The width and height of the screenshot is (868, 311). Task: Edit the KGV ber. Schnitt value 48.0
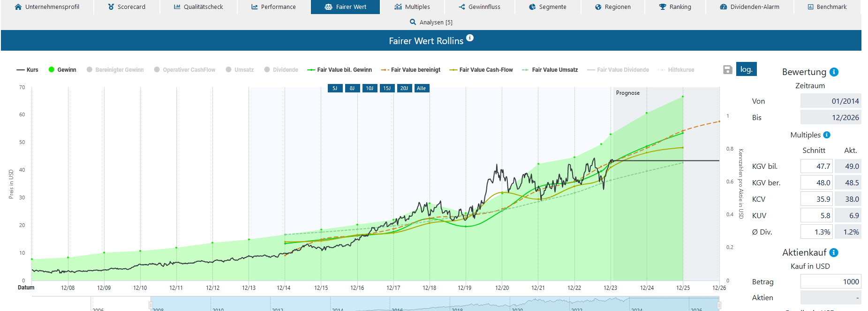point(816,182)
